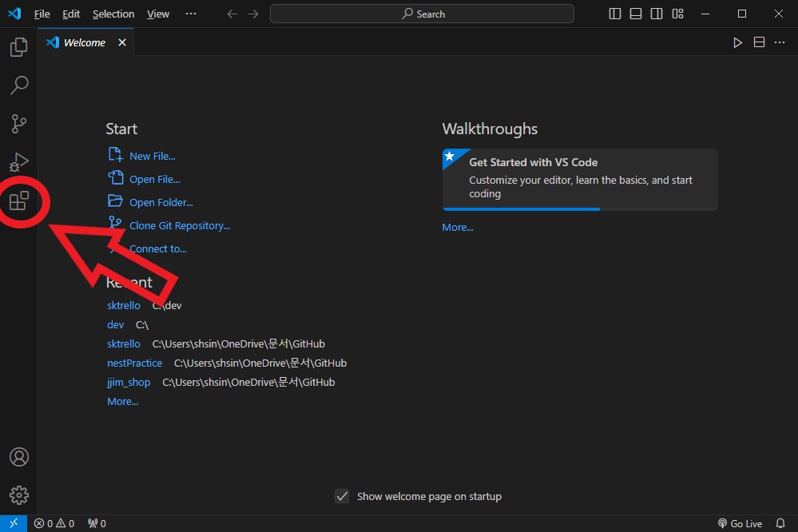Click the VS Code logo icon in title bar
This screenshot has width=798, height=532.
pos(14,14)
